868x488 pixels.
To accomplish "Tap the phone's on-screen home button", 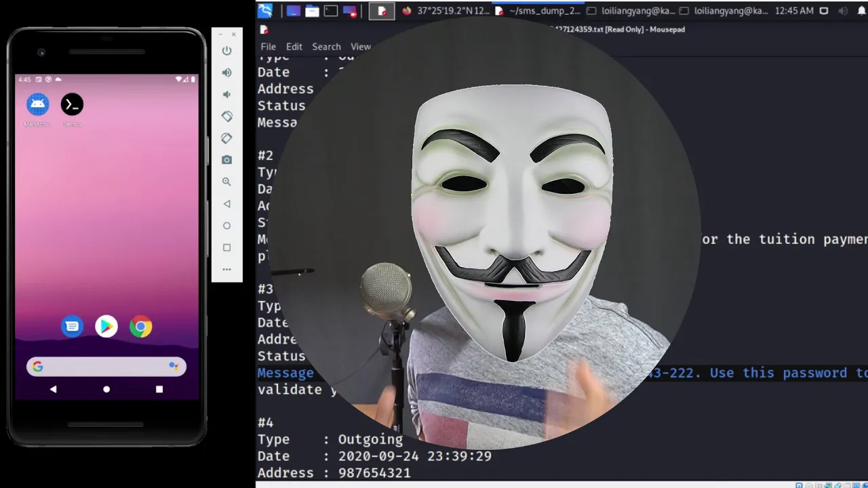I will 106,390.
